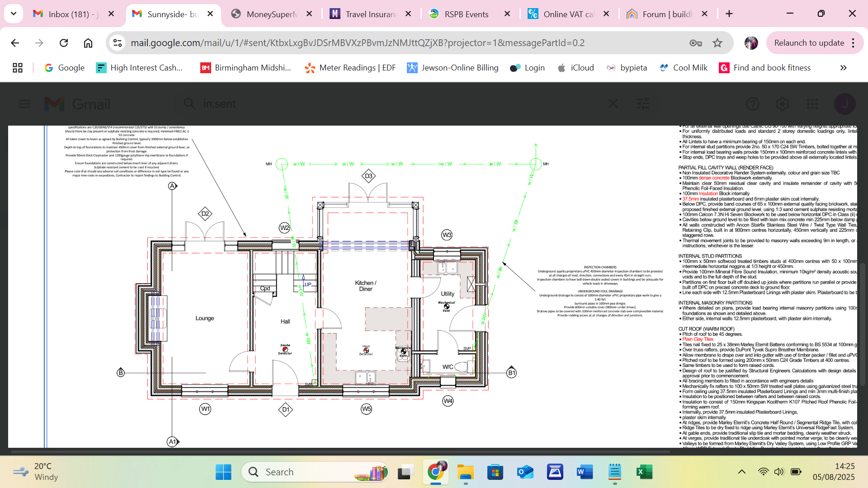Close the RSPB Events tab
Image resolution: width=868 pixels, height=488 pixels.
[507, 14]
